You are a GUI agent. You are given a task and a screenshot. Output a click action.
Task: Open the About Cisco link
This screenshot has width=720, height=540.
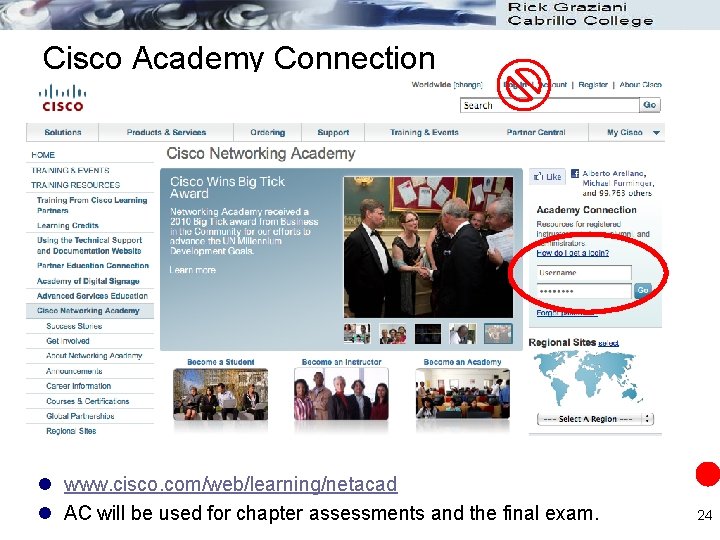(x=640, y=84)
